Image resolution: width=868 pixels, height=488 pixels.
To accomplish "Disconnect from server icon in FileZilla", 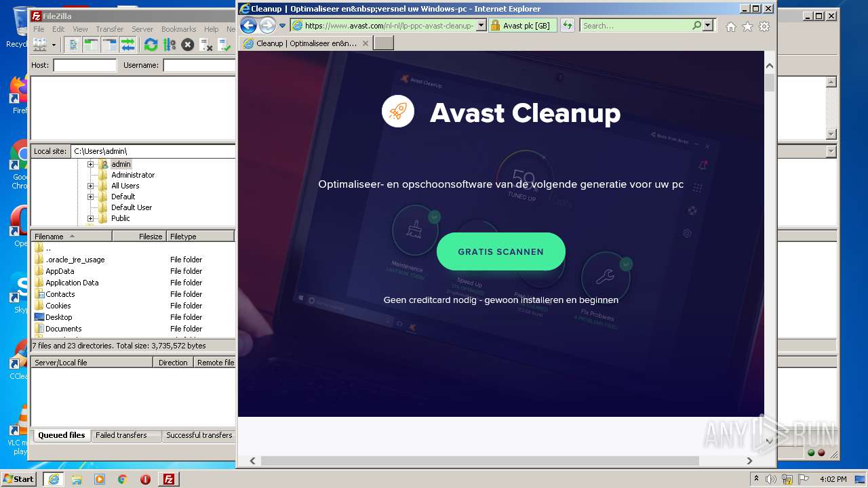I will (x=206, y=45).
